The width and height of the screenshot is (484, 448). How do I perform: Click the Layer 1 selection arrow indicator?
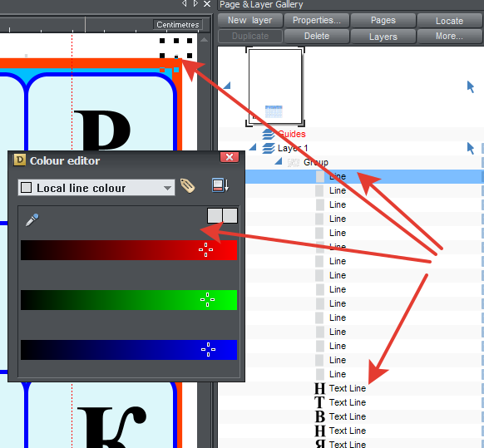pyautogui.click(x=471, y=149)
